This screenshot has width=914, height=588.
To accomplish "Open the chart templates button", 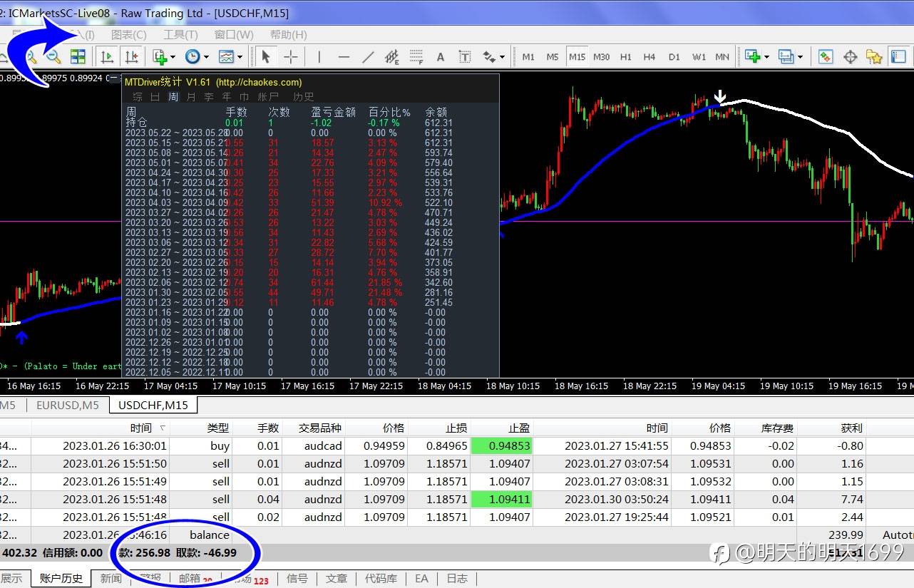I will pos(226,57).
